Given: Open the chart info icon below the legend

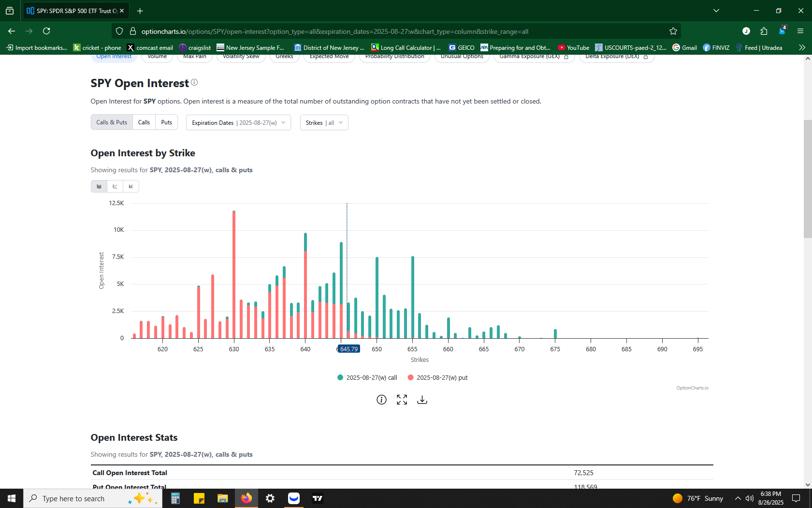Looking at the screenshot, I should pos(381,400).
